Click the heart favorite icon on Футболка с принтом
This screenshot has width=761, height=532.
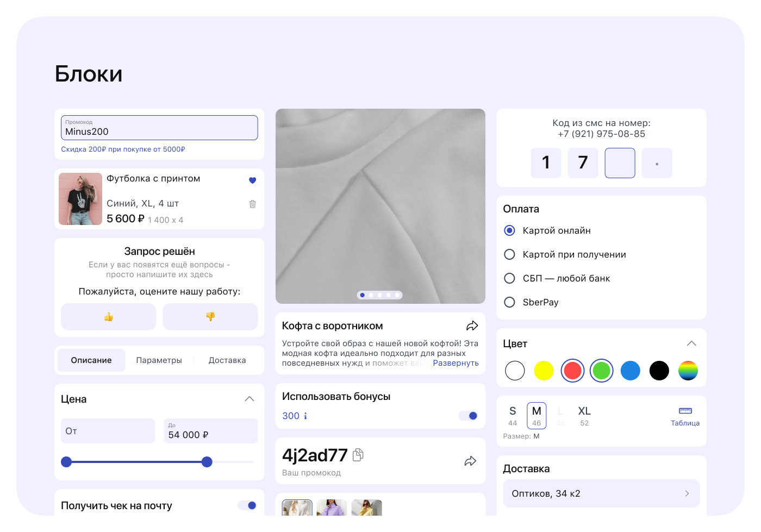point(252,180)
